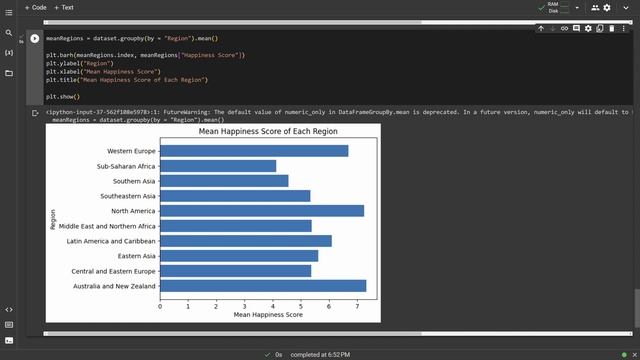Screen dimensions: 640x360
Task: Click the 'completed at 6:52 PM' status text
Action: coord(320,355)
